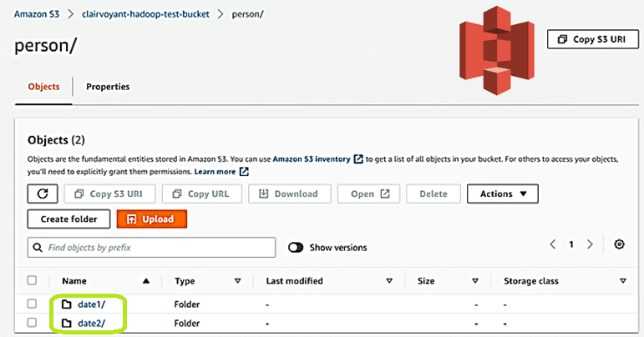
Task: Open the date2/ folder link
Action: [91, 323]
